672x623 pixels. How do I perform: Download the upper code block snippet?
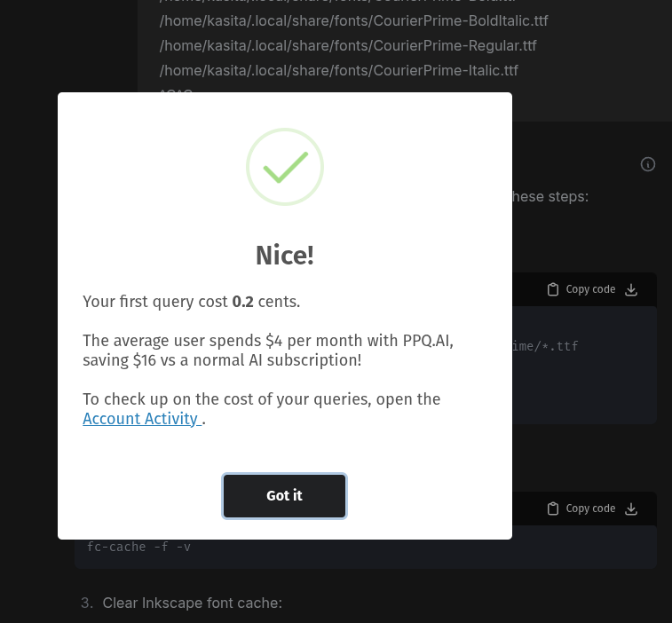point(631,289)
